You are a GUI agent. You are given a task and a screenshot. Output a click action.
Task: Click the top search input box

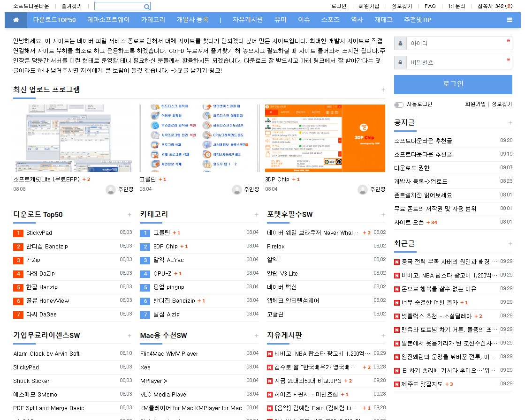coord(119,7)
